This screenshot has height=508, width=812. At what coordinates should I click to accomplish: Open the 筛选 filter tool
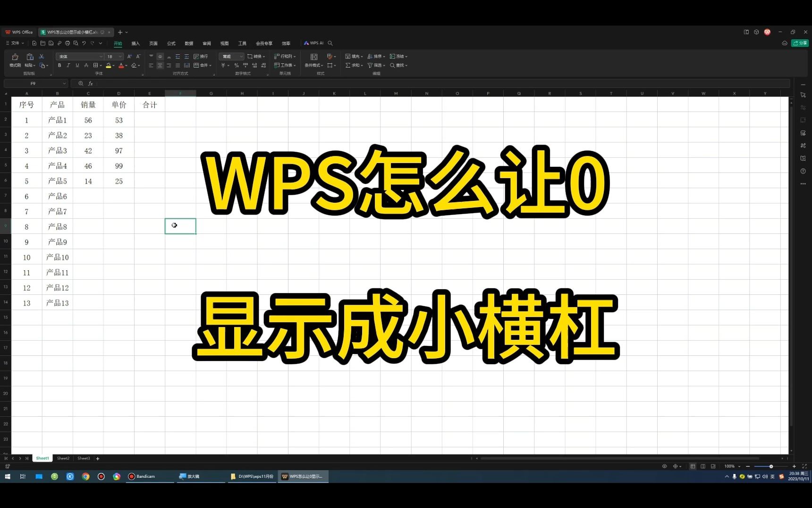pos(373,65)
